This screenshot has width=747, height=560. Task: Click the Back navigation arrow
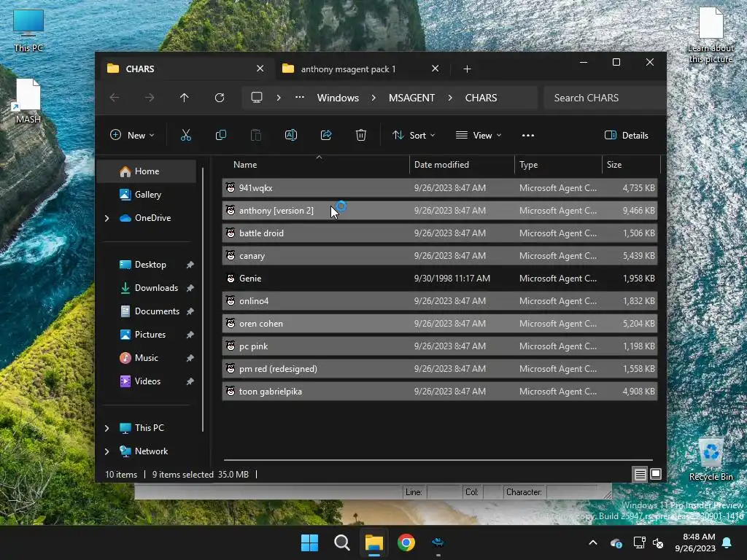pos(115,98)
